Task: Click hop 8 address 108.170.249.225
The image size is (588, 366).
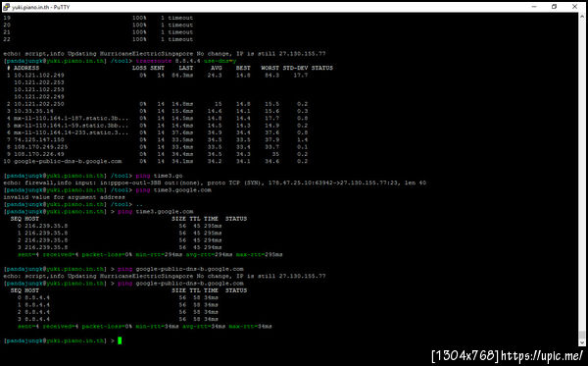Action: pos(41,147)
